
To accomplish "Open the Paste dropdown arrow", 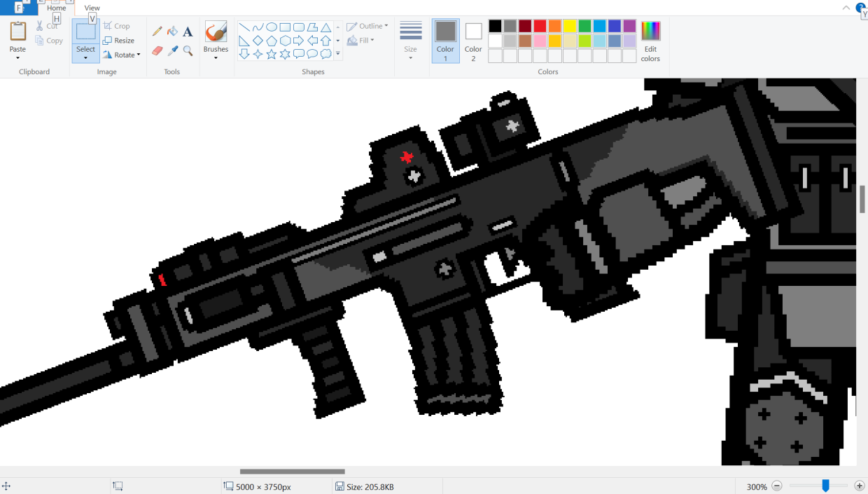I will tap(17, 58).
